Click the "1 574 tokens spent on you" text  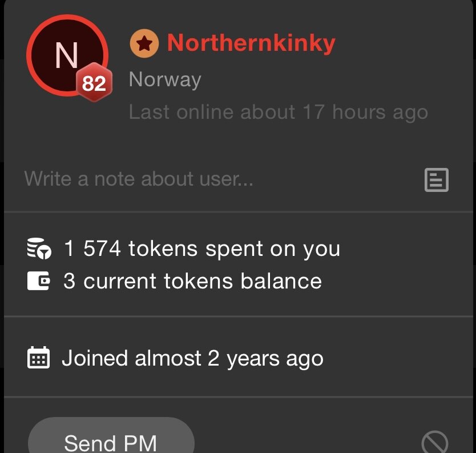point(201,249)
